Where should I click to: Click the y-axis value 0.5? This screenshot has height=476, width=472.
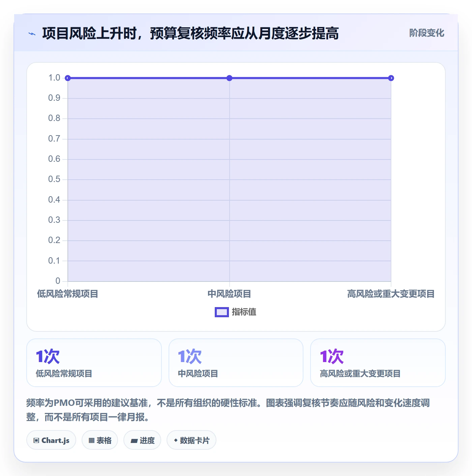(x=54, y=179)
